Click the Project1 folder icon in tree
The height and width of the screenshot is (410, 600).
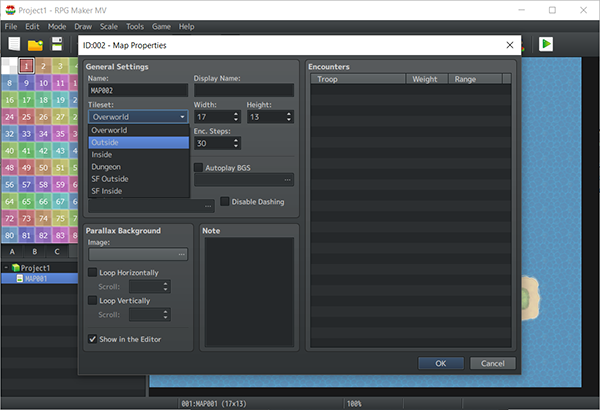16,268
